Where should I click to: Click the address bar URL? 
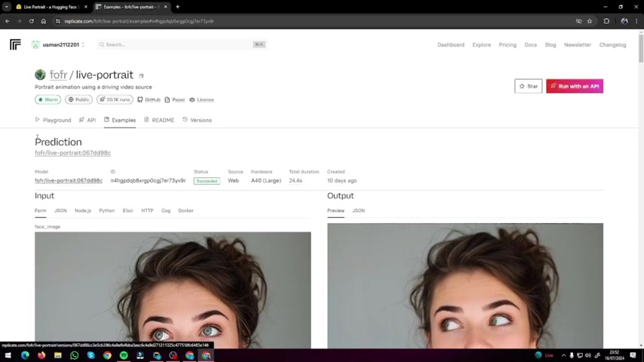pos(140,21)
